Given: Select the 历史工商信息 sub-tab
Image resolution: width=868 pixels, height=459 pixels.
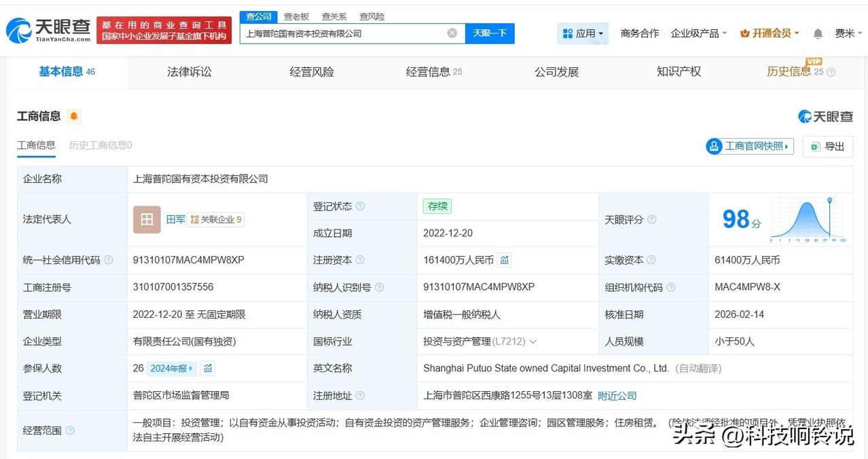Looking at the screenshot, I should [101, 145].
